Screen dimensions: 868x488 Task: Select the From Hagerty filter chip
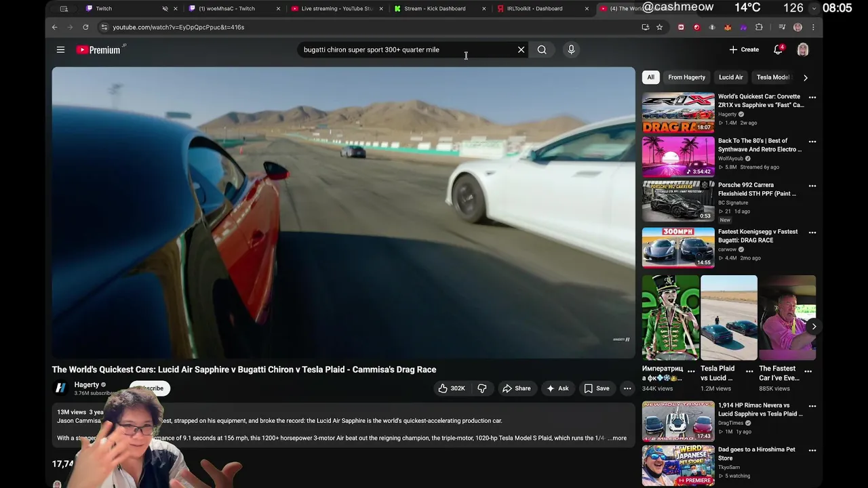686,77
